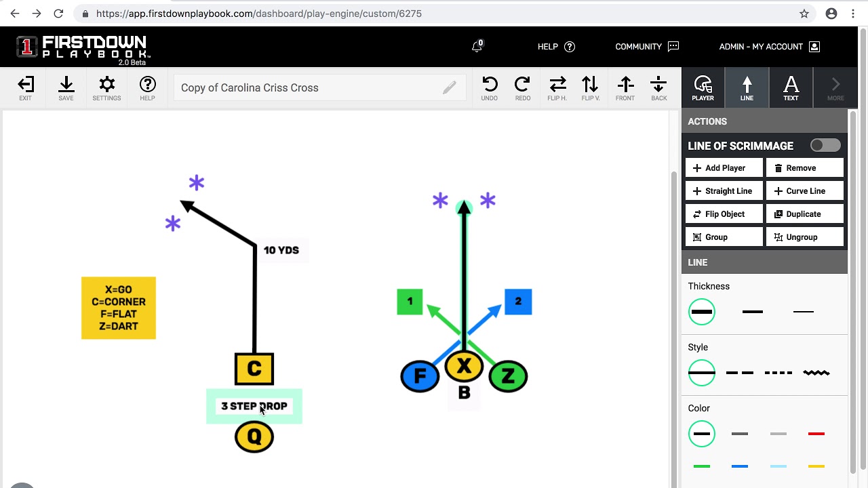Select the blue F player circle
Screen dimensions: 868x488
tap(420, 377)
